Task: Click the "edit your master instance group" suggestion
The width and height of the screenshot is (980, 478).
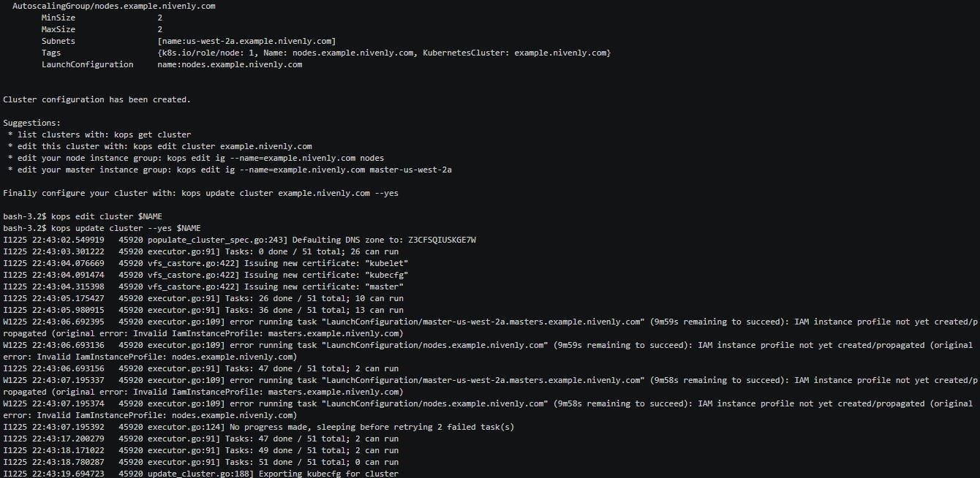Action: click(230, 170)
